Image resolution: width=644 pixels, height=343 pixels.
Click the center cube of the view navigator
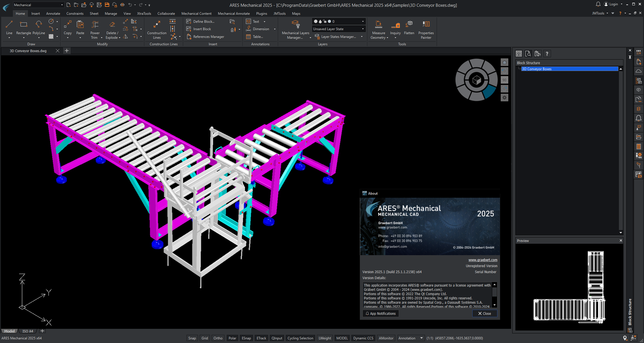pyautogui.click(x=475, y=80)
